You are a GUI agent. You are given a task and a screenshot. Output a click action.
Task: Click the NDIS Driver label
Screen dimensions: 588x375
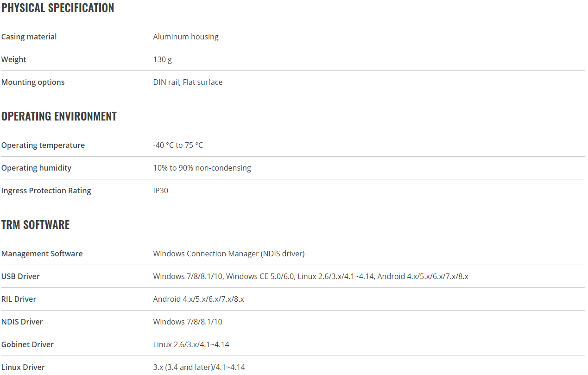22,322
